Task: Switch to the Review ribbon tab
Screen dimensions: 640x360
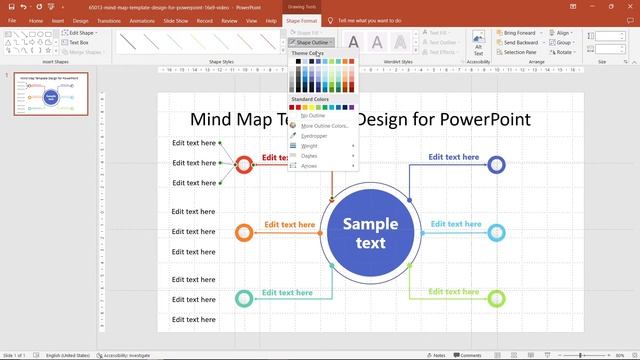Action: click(229, 20)
